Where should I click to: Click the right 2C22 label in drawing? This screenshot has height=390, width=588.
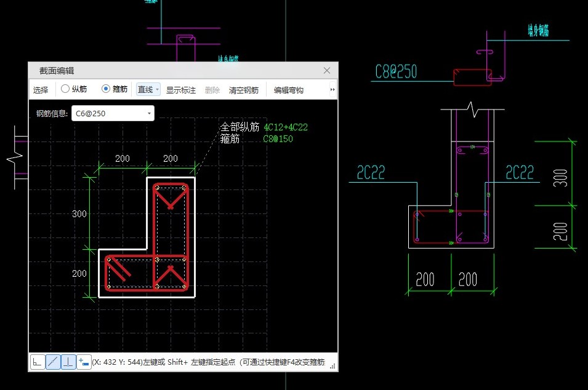point(520,173)
